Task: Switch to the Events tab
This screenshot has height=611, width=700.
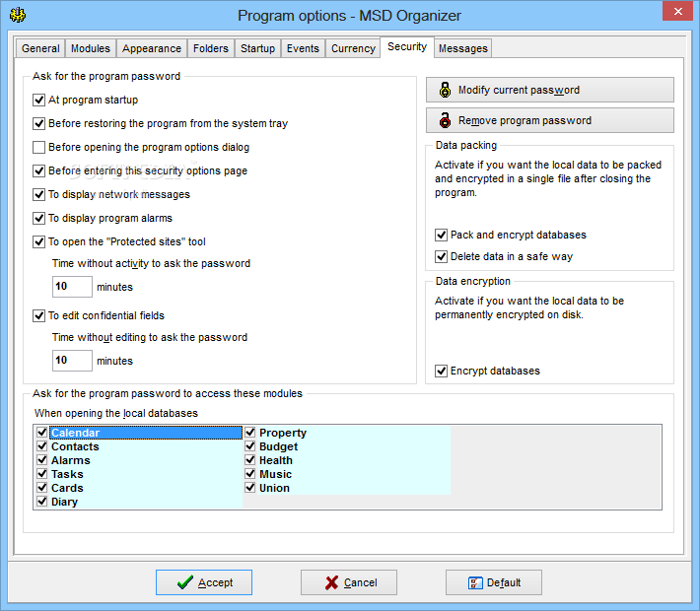Action: click(303, 48)
